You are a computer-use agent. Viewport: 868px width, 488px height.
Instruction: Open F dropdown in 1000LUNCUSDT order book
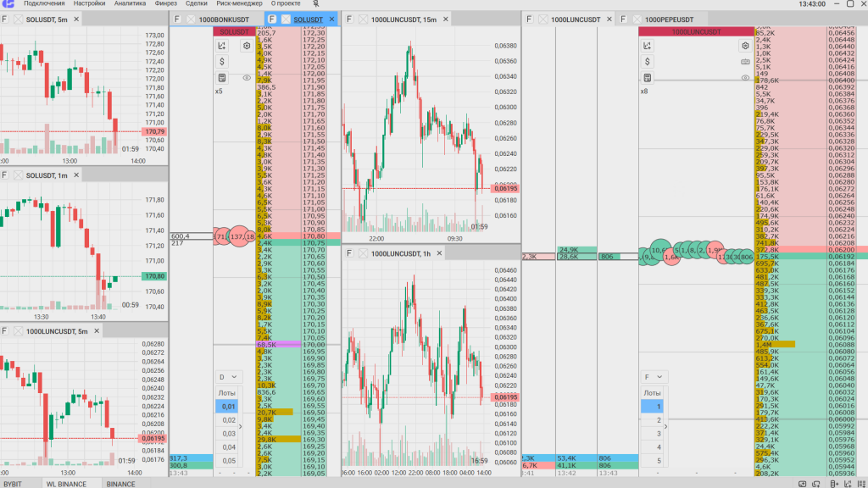[x=654, y=377]
